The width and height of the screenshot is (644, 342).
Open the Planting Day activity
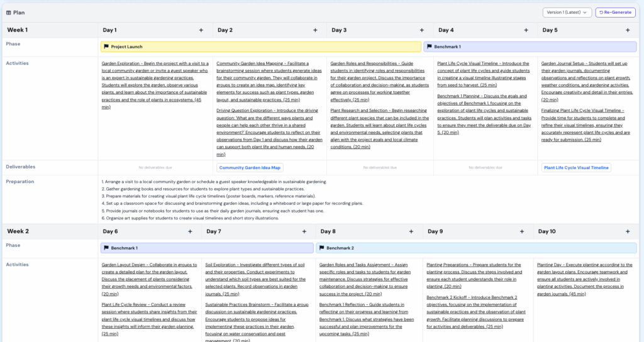584,279
